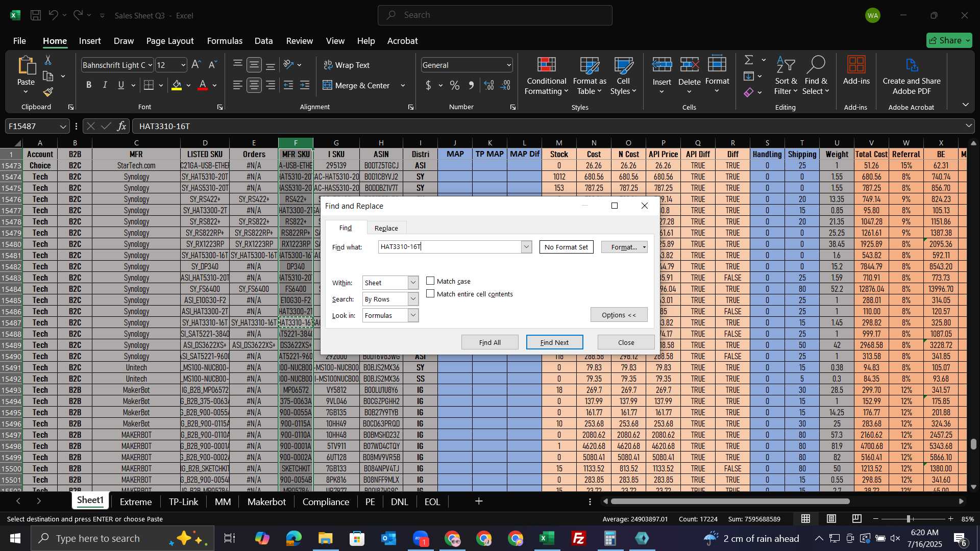Toggle Bold formatting
This screenshot has height=551, width=980.
coord(89,85)
